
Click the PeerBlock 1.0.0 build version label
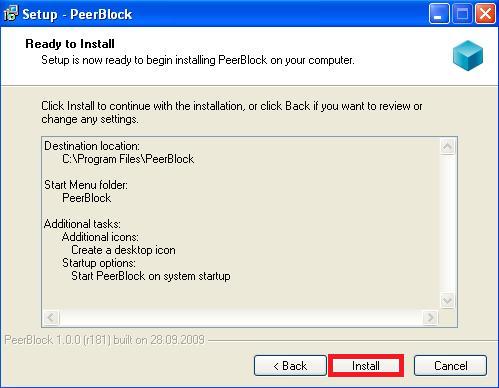104,340
